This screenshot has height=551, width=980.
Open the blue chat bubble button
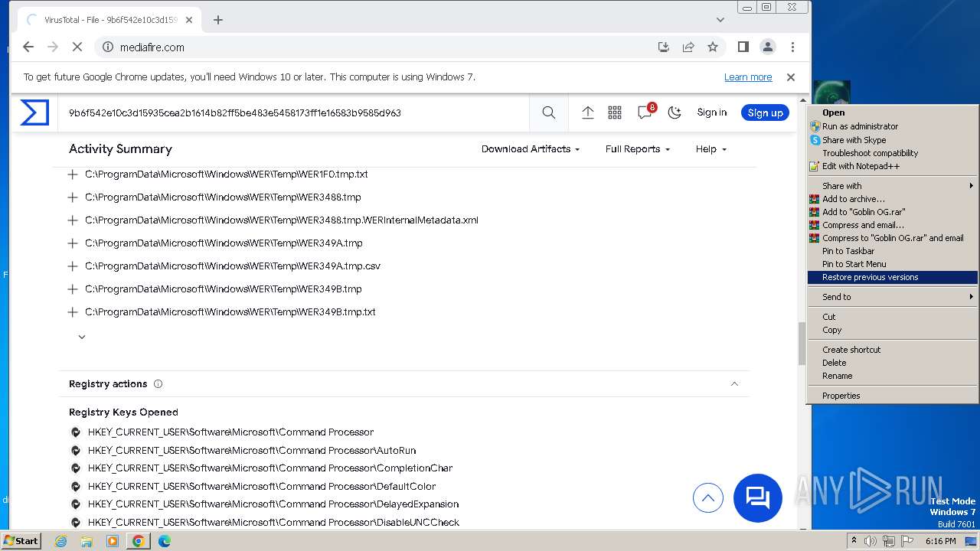tap(758, 498)
